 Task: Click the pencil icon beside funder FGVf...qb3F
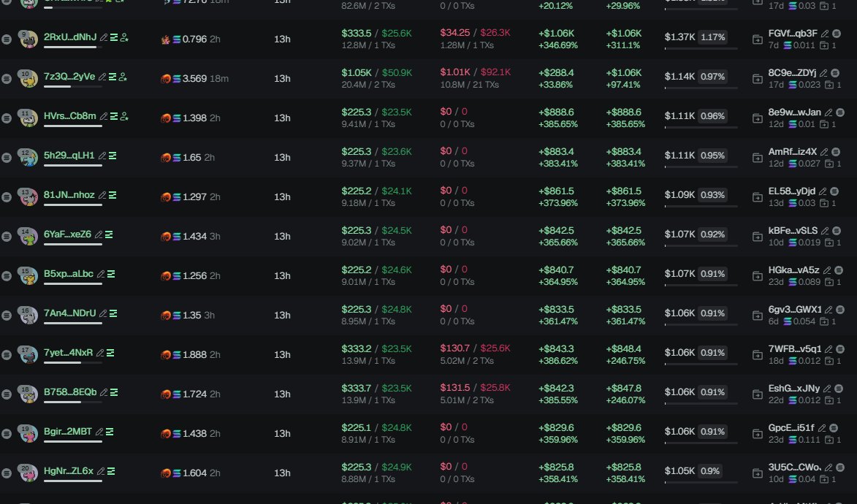pyautogui.click(x=825, y=34)
